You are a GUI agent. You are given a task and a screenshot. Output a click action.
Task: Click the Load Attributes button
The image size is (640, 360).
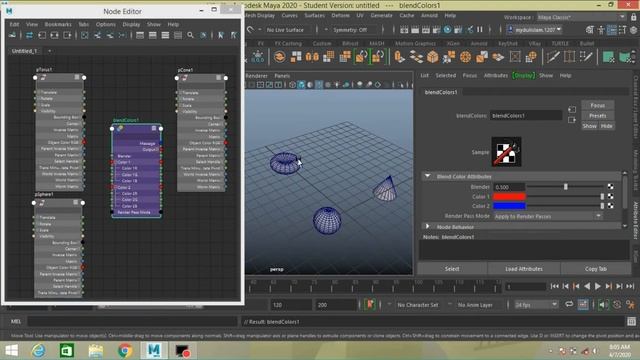point(524,269)
